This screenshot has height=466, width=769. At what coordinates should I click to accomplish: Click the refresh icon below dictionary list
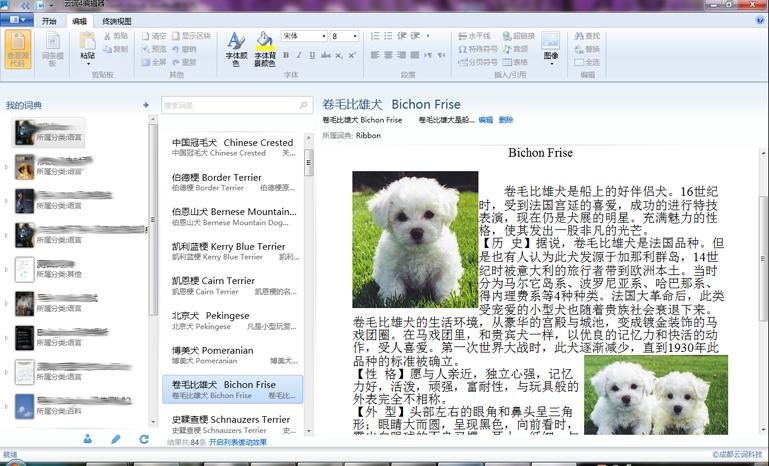coord(144,439)
